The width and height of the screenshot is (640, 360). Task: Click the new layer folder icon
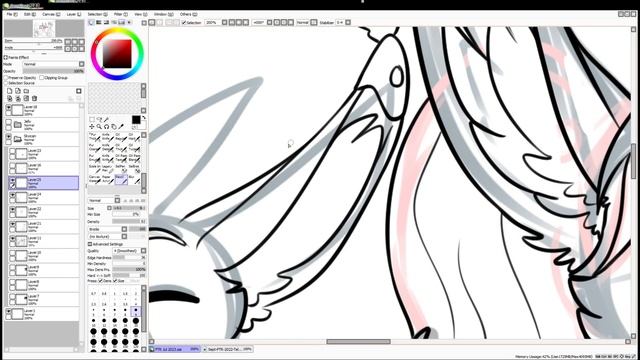point(26,91)
